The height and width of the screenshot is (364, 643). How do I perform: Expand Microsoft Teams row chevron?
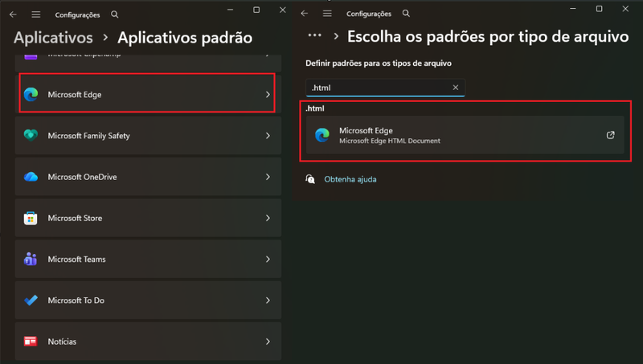tap(268, 259)
